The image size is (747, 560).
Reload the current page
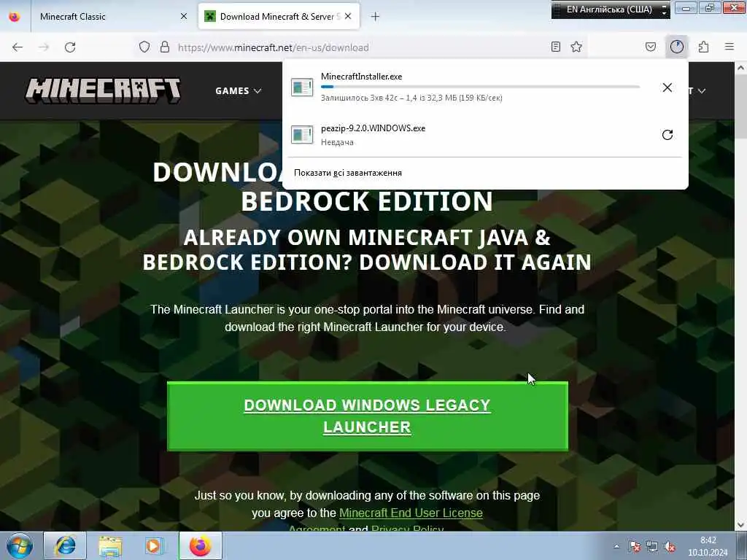point(70,47)
